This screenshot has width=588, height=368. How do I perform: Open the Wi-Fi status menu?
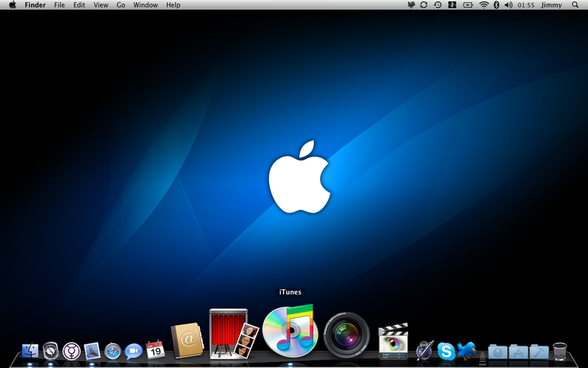(x=484, y=5)
